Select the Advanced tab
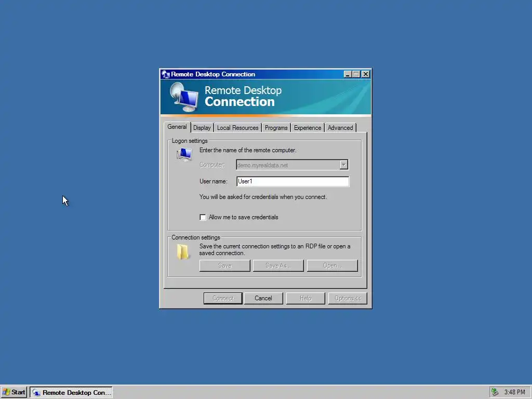The width and height of the screenshot is (532, 399). (340, 128)
